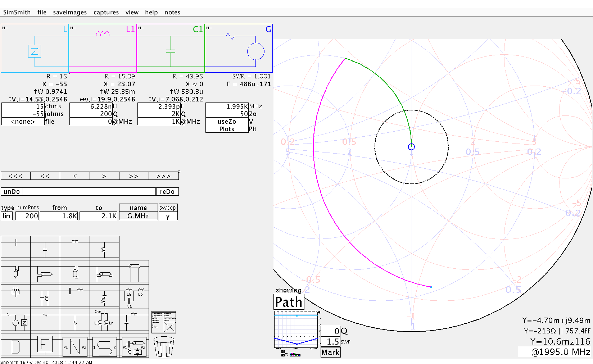Edit the -55 johms reactance field

point(23,114)
